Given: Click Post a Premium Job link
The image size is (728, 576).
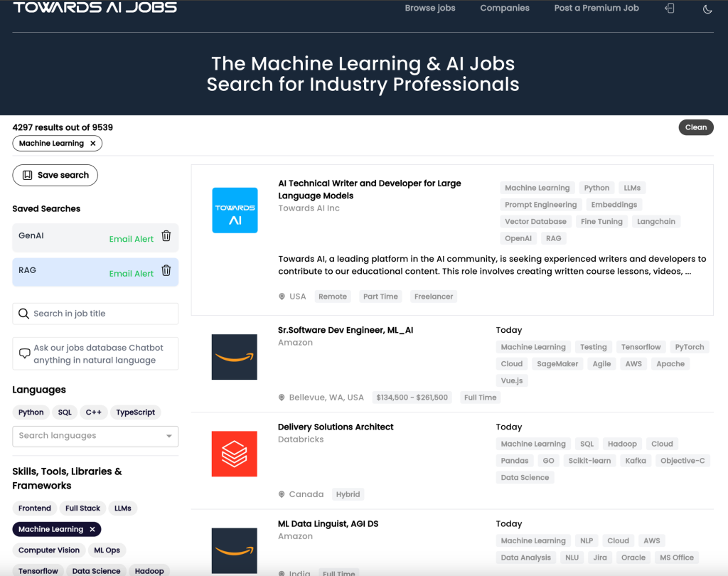Looking at the screenshot, I should pyautogui.click(x=596, y=9).
